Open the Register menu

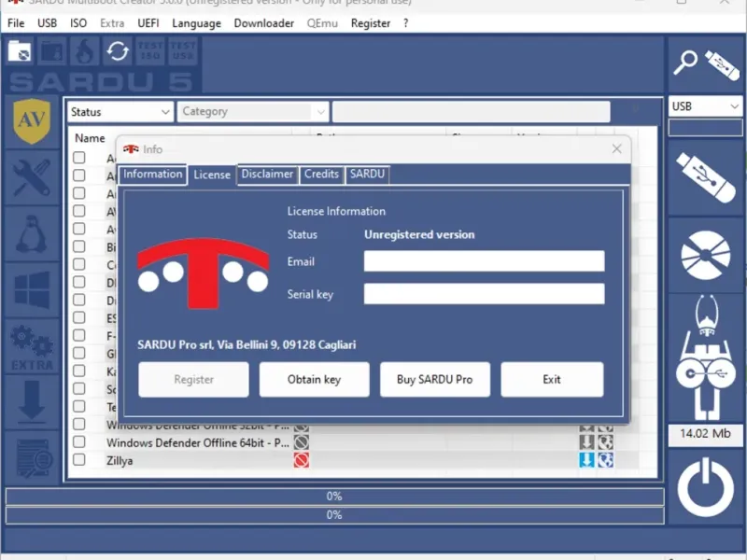371,22
